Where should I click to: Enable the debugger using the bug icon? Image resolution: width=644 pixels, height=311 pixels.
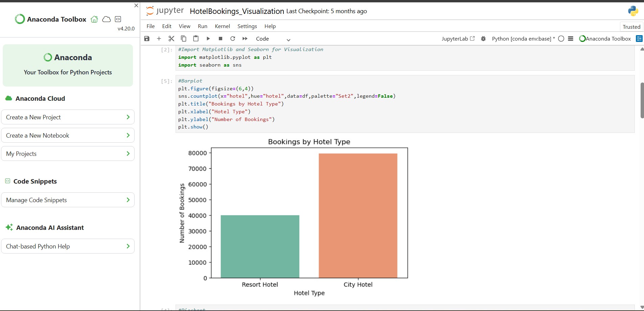(483, 39)
